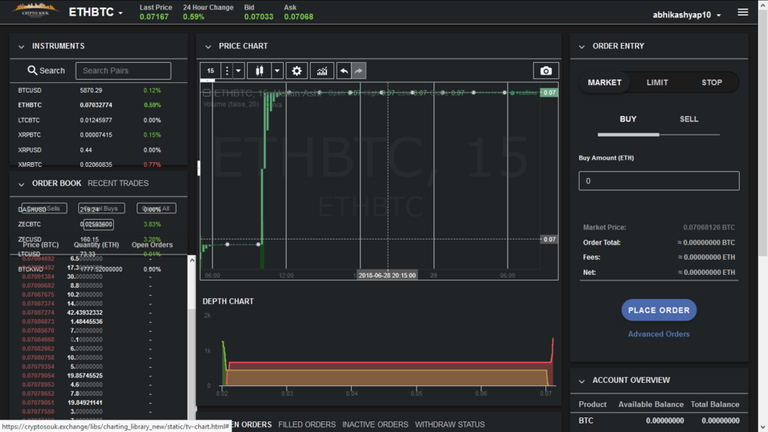Click the 24 Hour Change value 0.59%
The image size is (768, 432).
[x=193, y=17]
